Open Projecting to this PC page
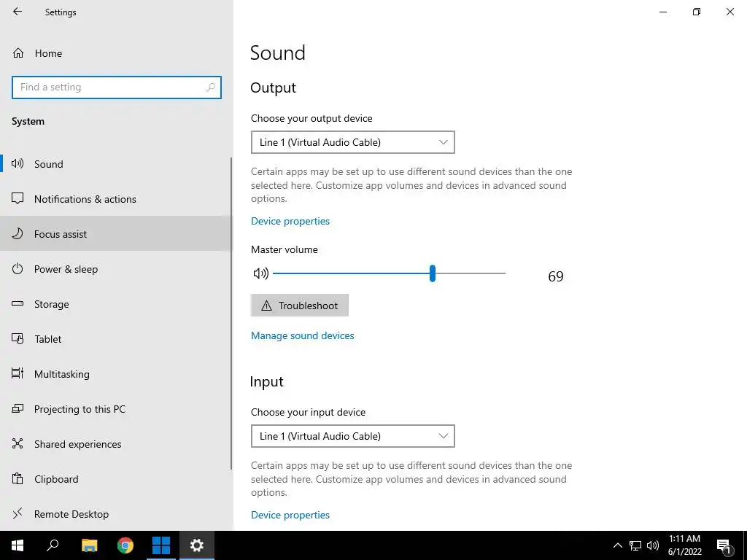This screenshot has width=747, height=560. tap(117, 409)
